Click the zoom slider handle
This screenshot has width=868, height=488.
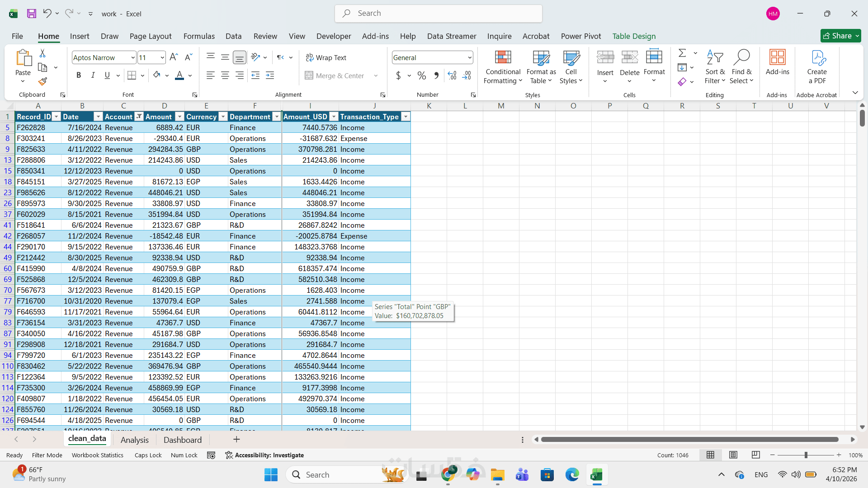pyautogui.click(x=806, y=455)
